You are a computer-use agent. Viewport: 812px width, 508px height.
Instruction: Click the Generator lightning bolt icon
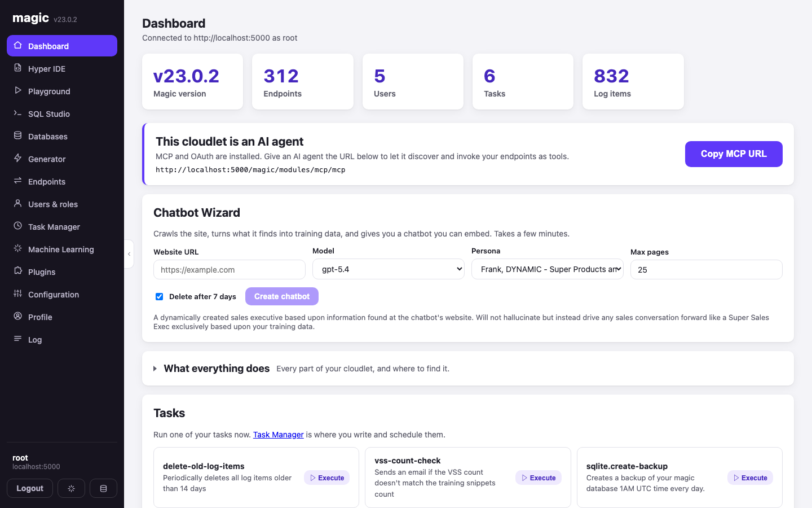18,159
